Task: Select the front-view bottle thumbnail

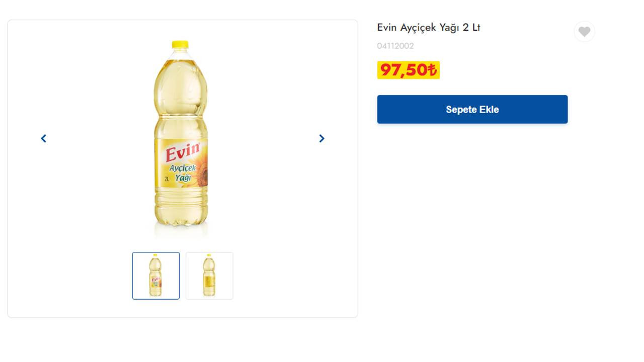Action: pyautogui.click(x=156, y=276)
